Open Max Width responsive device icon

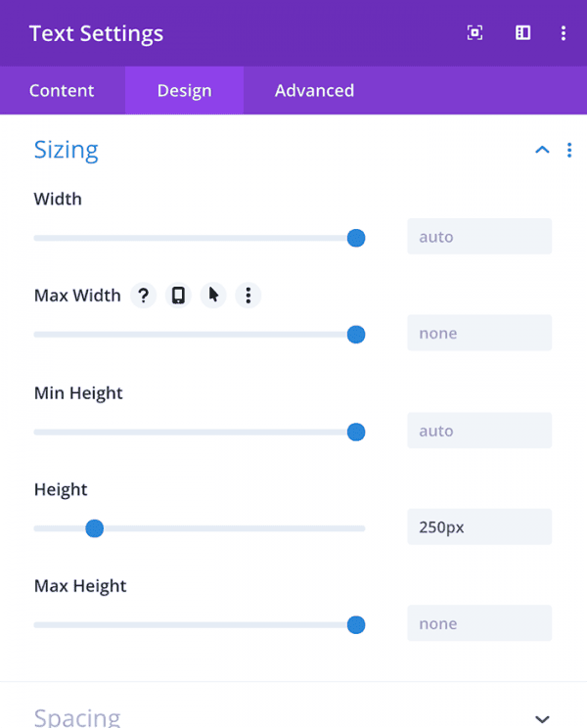[178, 296]
